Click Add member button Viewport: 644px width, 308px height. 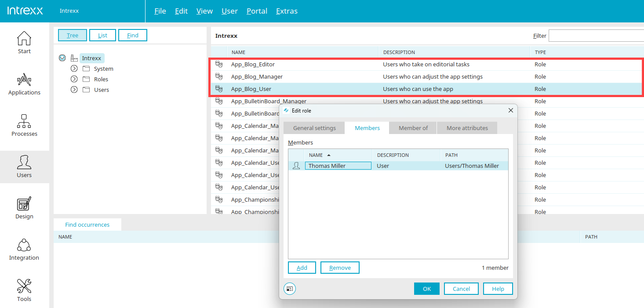pyautogui.click(x=302, y=268)
